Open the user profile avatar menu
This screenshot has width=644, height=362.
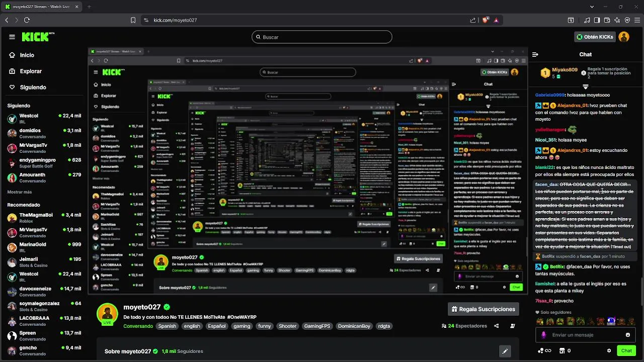pyautogui.click(x=624, y=37)
